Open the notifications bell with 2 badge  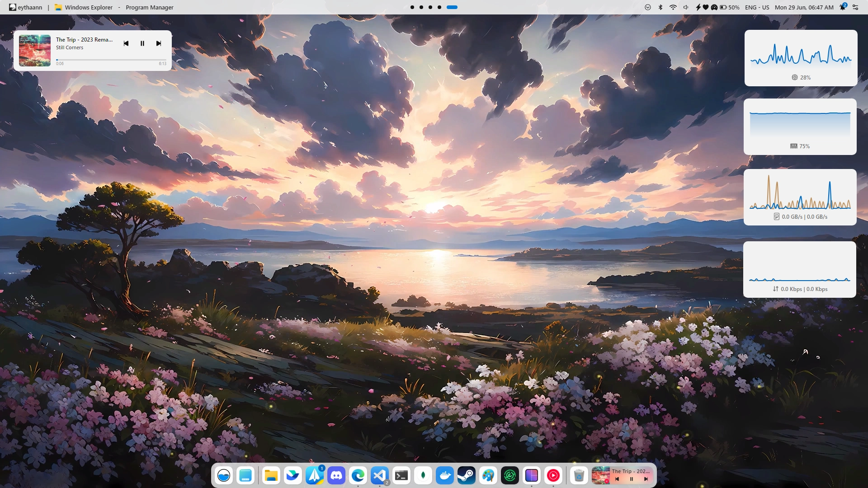tap(843, 7)
